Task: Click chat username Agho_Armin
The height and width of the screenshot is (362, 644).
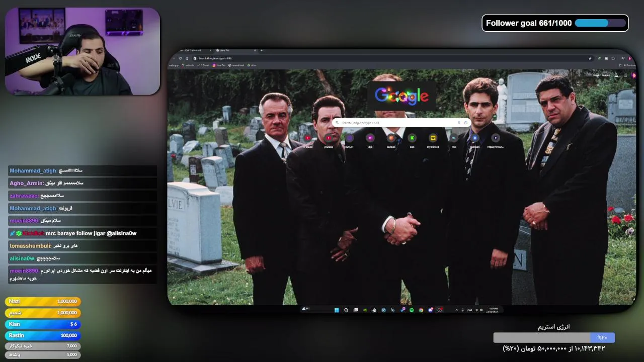Action: [x=27, y=183]
